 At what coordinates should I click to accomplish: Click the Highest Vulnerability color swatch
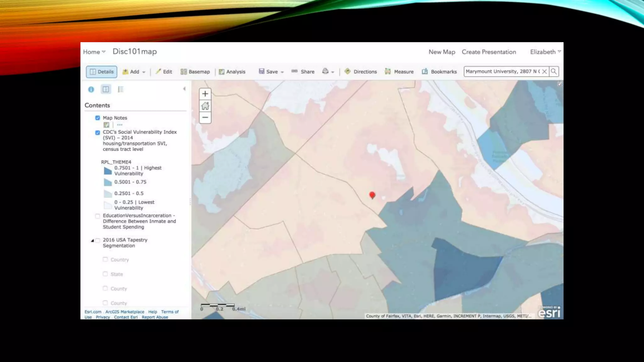(108, 171)
